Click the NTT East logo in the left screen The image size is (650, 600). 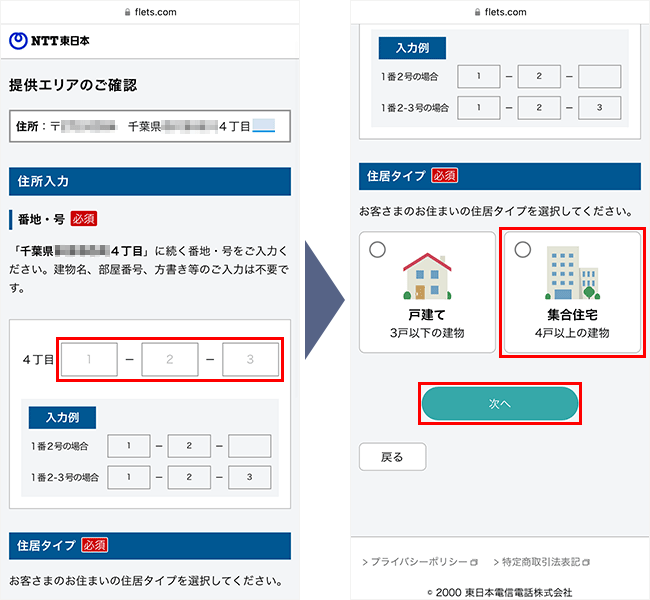point(49,41)
